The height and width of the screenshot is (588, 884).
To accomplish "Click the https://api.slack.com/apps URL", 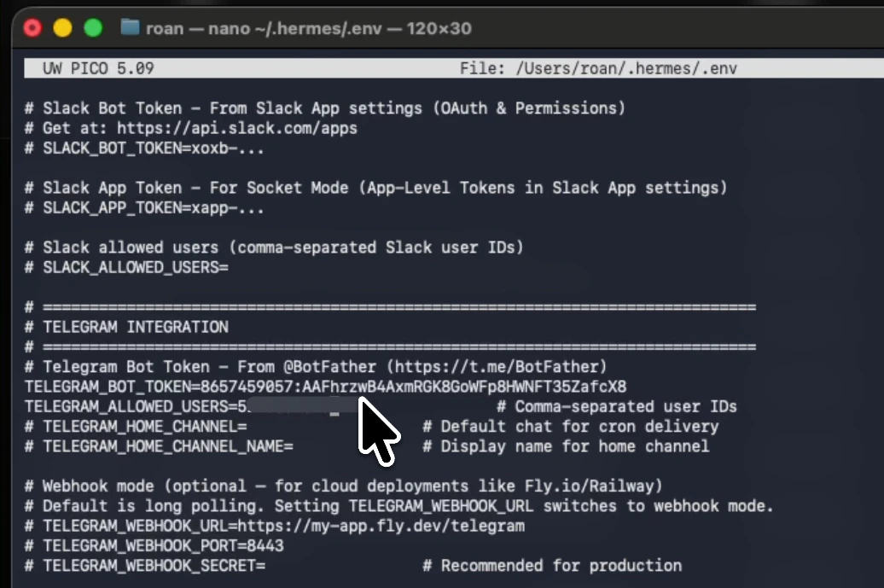I will click(x=237, y=128).
